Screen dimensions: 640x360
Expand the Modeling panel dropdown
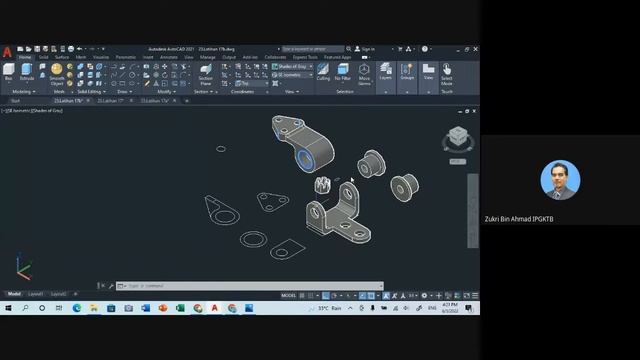click(24, 92)
